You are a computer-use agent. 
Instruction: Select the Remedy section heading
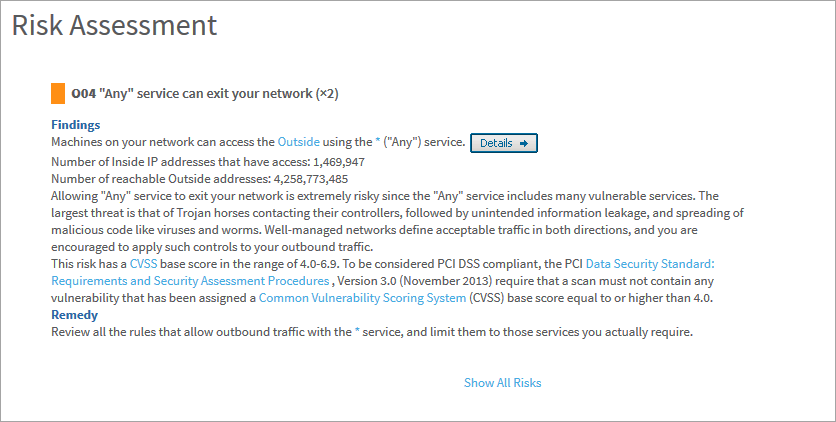tap(75, 315)
